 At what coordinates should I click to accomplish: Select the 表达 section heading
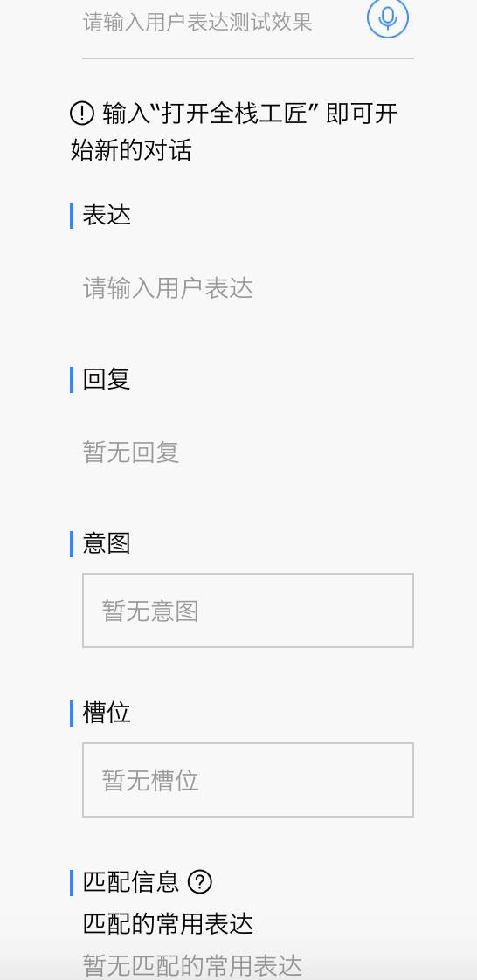tap(107, 215)
